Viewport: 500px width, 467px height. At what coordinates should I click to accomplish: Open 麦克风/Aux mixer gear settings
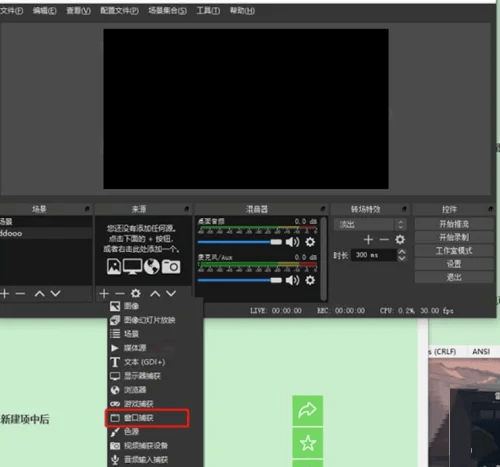[310, 280]
